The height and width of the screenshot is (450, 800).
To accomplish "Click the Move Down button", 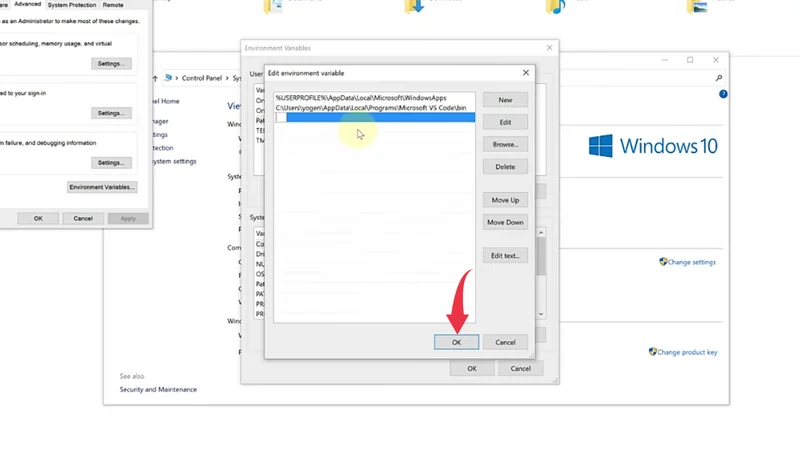I will (x=505, y=222).
